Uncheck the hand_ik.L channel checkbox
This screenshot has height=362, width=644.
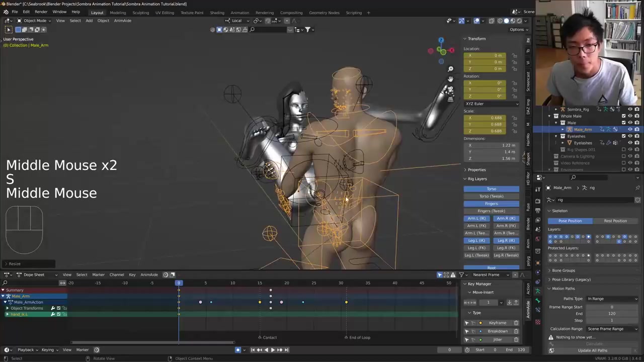pos(58,314)
